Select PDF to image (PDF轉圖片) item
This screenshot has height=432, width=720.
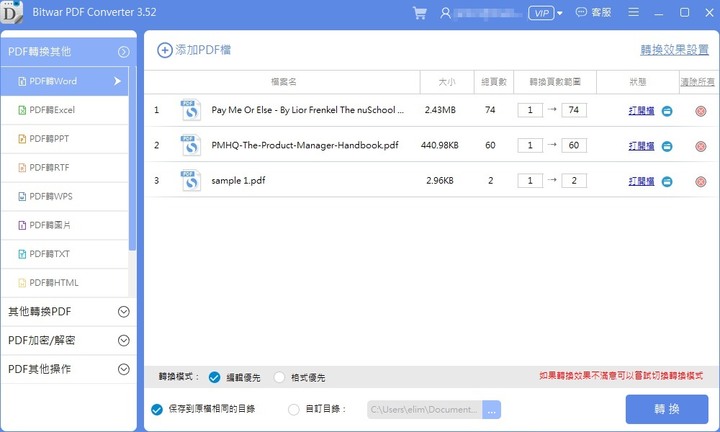pyautogui.click(x=64, y=225)
